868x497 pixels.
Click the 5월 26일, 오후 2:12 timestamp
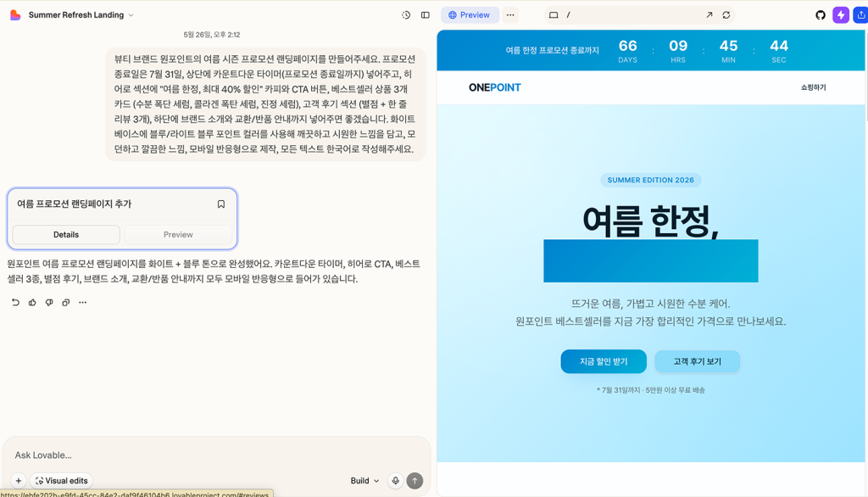pos(211,35)
